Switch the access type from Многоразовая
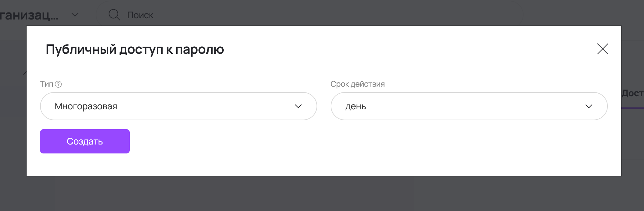 click(x=178, y=106)
